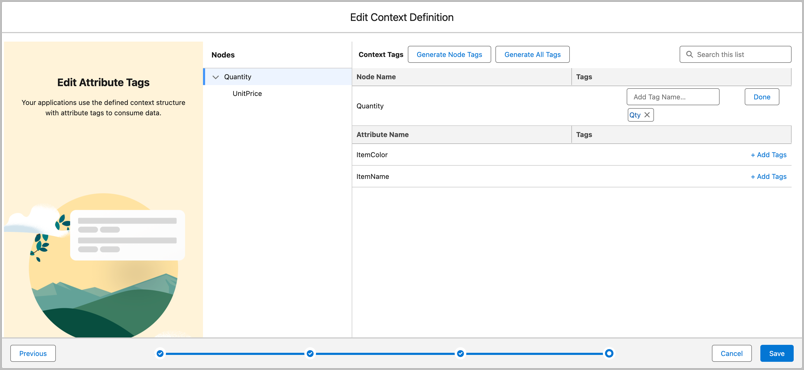Click the current fourth progress step

coord(609,353)
